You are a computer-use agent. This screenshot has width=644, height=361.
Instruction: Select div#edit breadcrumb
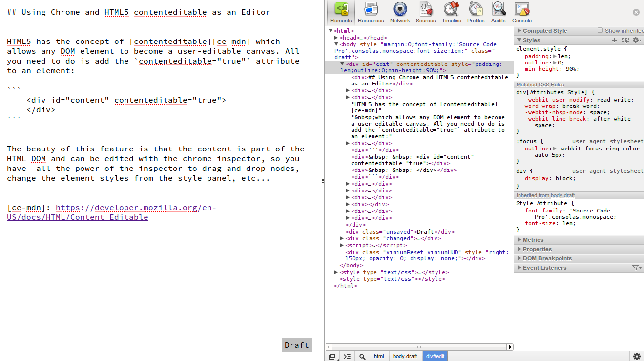coord(435,357)
